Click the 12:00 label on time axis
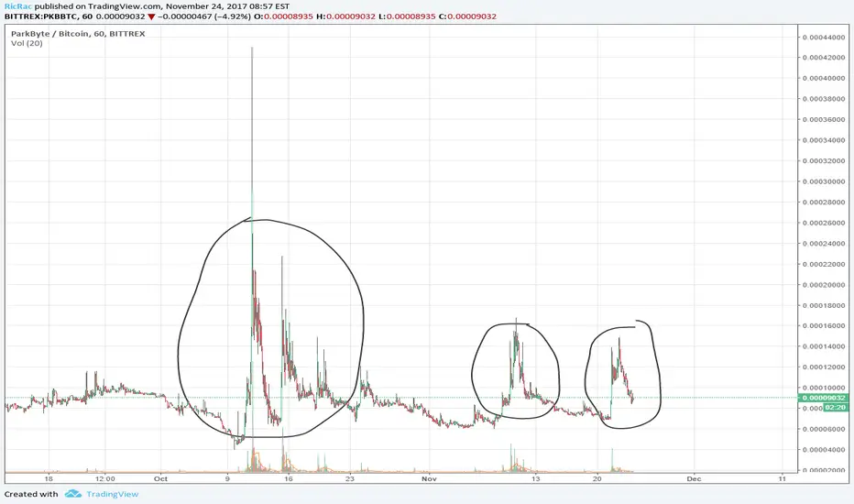Image resolution: width=854 pixels, height=504 pixels. click(105, 479)
